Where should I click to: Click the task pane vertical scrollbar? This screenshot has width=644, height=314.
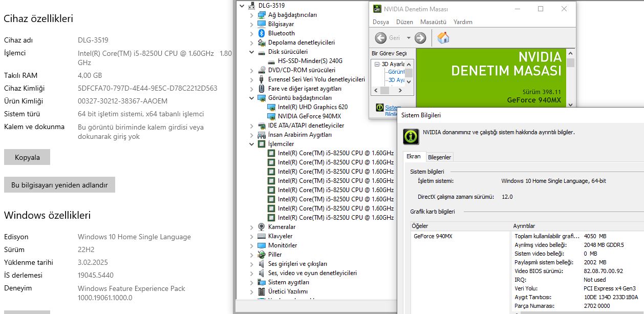(x=409, y=73)
